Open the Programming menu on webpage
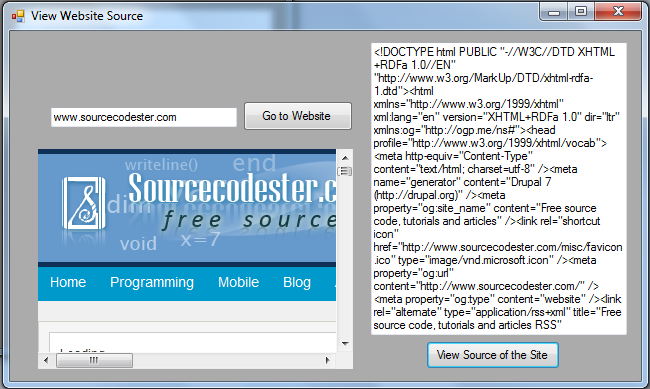 pyautogui.click(x=152, y=282)
